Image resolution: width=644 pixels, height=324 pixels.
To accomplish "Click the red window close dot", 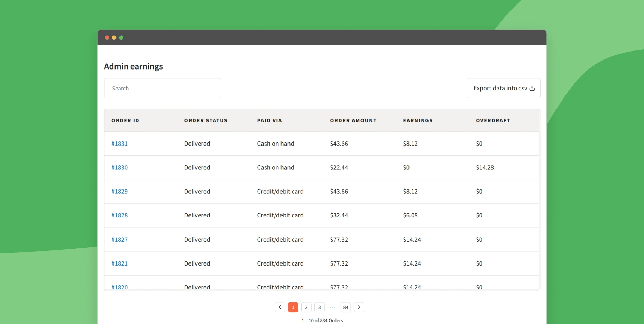I will (x=107, y=38).
